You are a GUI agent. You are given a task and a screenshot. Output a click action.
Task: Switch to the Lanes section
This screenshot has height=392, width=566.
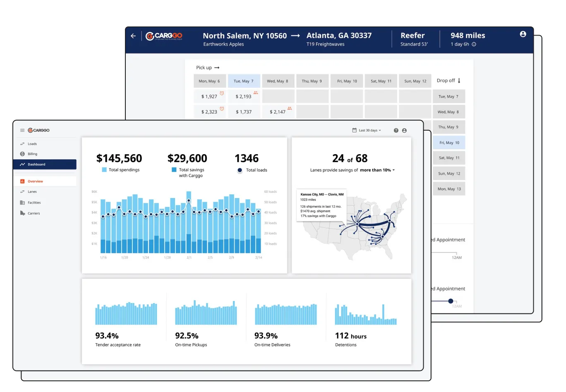32,191
